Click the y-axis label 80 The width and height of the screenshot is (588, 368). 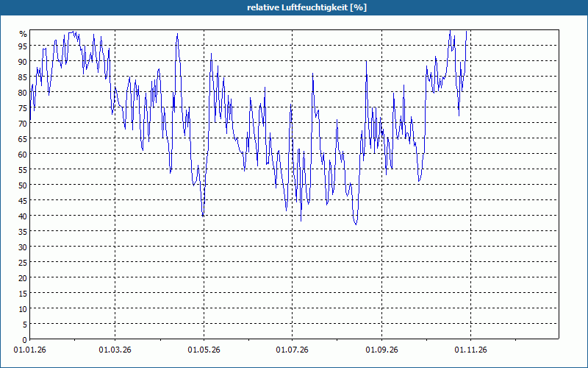coord(23,93)
